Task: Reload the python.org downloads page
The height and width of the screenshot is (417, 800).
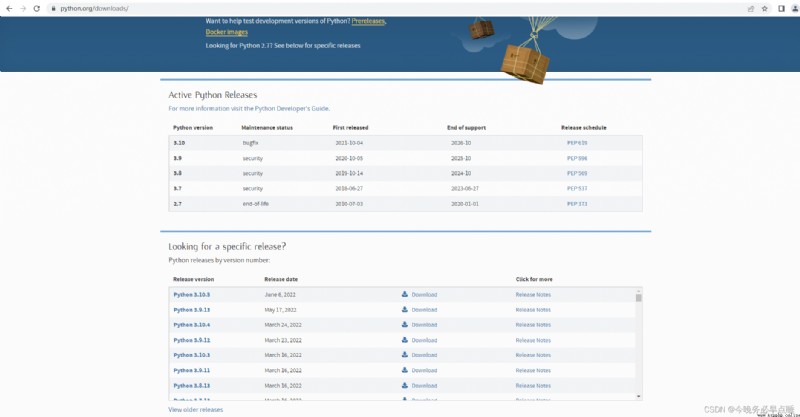Action: point(37,9)
